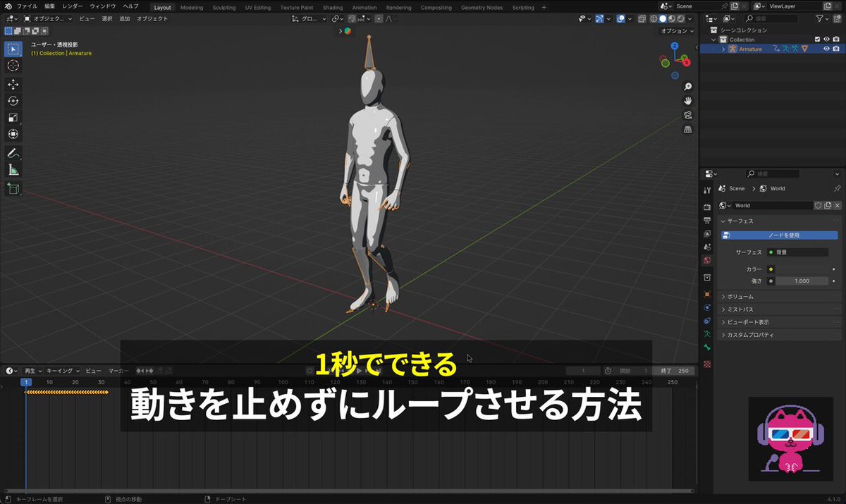Switch to material preview shading
This screenshot has height=504, width=846.
pos(671,19)
